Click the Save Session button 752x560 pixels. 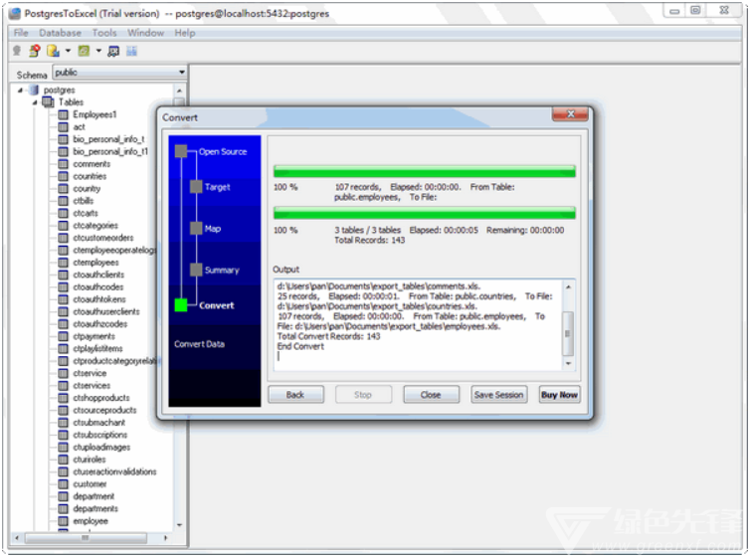(x=498, y=395)
